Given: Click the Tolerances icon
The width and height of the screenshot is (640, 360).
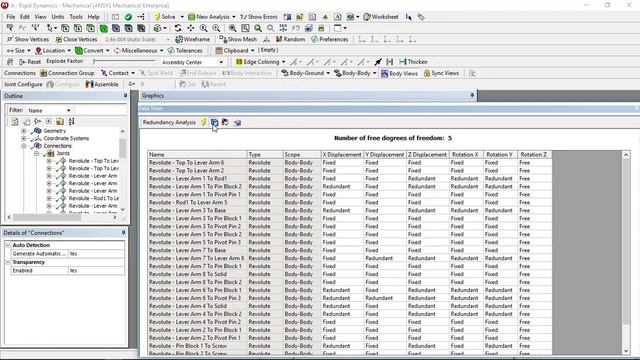Looking at the screenshot, I should (185, 51).
